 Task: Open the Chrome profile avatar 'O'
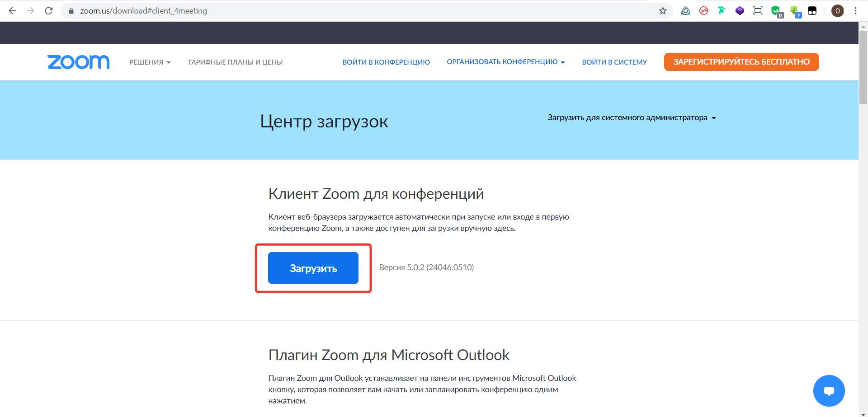pyautogui.click(x=838, y=11)
